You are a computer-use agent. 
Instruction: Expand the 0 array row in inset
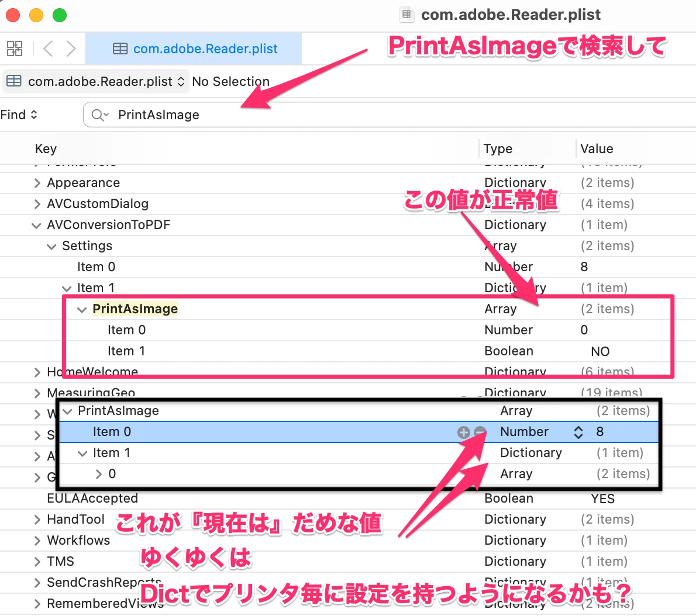98,474
